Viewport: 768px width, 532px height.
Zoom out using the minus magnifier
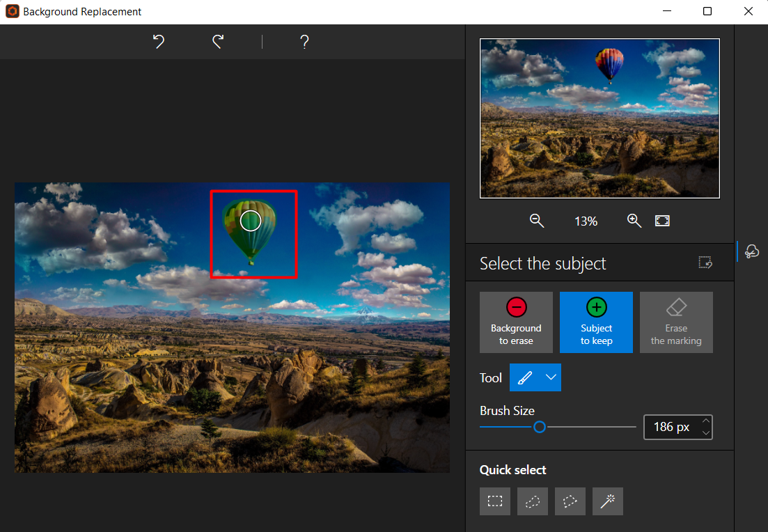coord(537,221)
